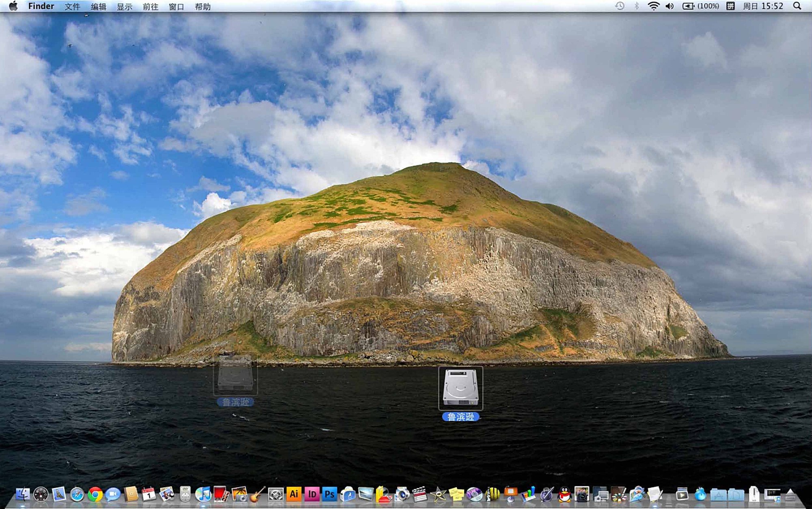Launch Adobe Photoshop from the Dock
Viewport: 812px width, 509px height.
[330, 494]
